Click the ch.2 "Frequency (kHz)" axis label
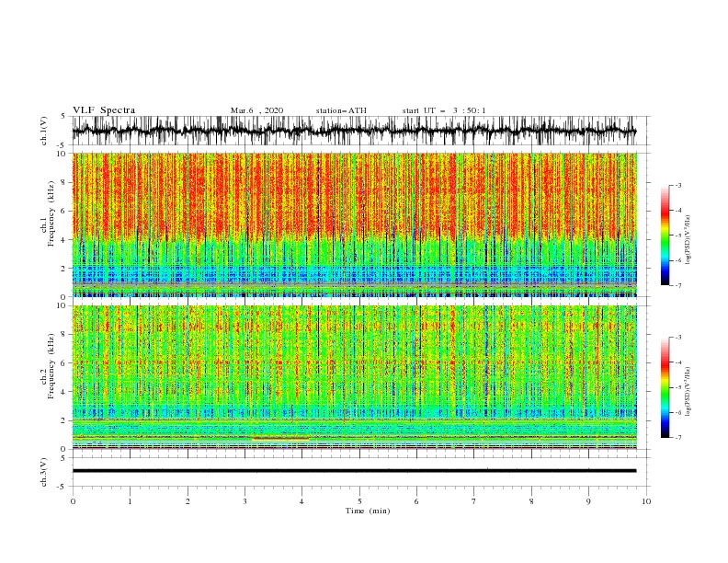728x563 pixels. [51, 365]
